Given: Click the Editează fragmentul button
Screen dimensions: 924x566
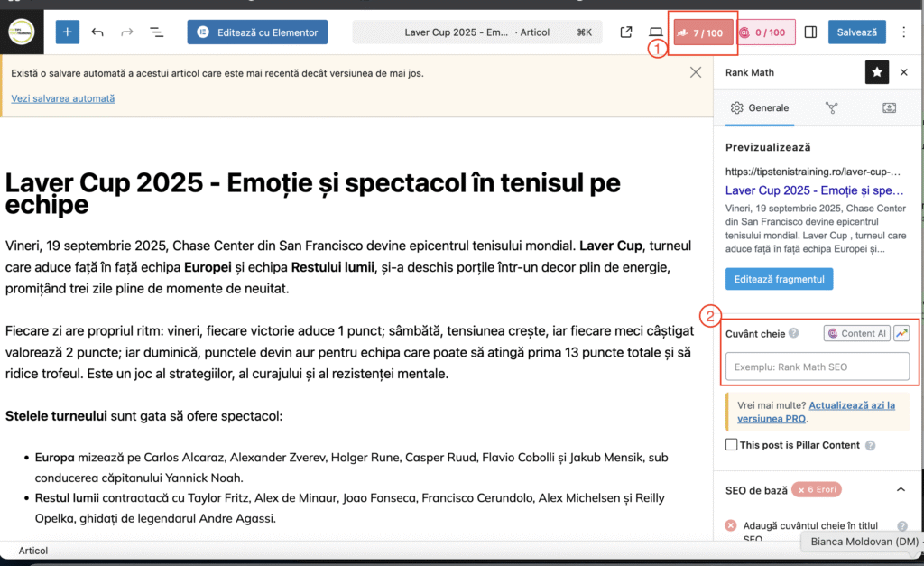Looking at the screenshot, I should pyautogui.click(x=779, y=279).
